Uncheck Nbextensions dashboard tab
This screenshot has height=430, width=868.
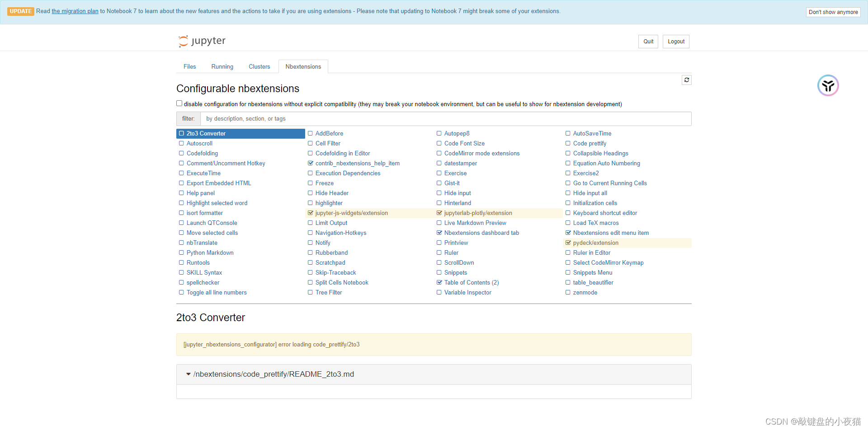click(x=439, y=233)
